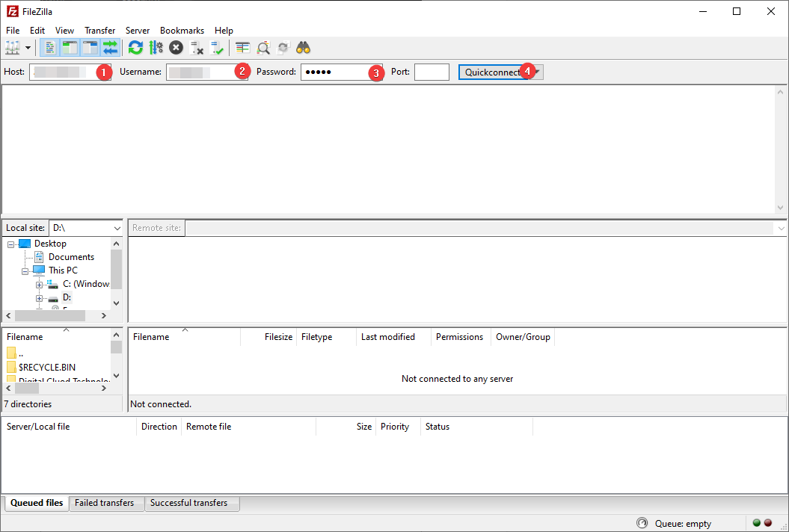Reconnect to last server icon
The image size is (789, 532).
coord(216,48)
